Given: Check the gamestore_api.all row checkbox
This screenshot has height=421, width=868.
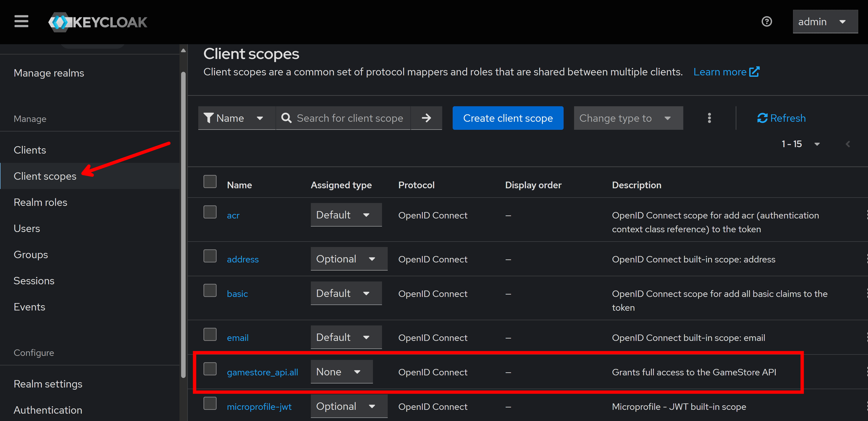Looking at the screenshot, I should [x=210, y=369].
